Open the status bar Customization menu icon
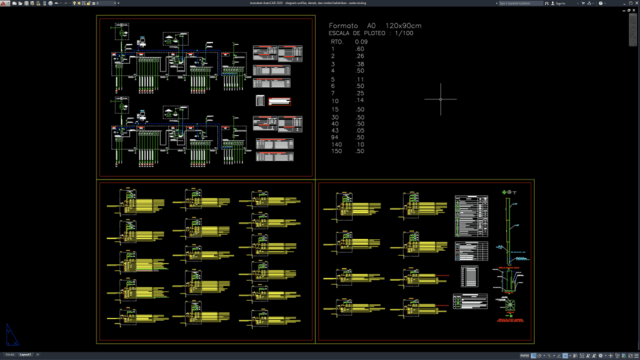 [637, 356]
